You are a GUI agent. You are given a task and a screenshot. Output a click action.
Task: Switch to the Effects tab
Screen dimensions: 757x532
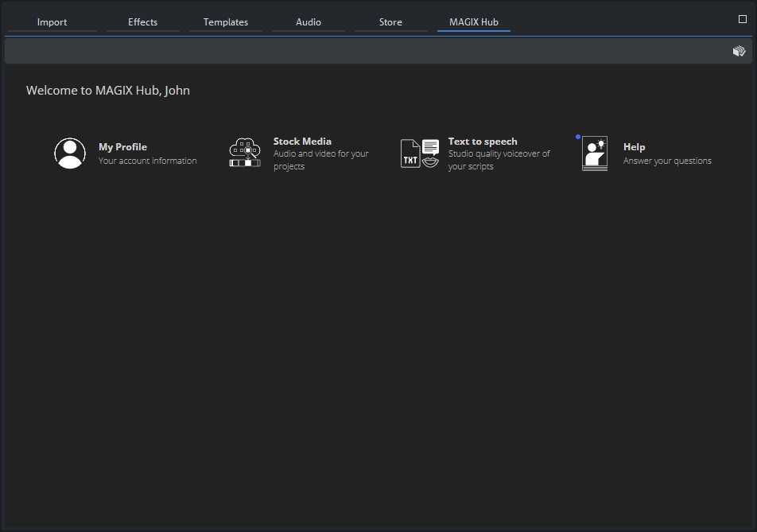point(143,22)
